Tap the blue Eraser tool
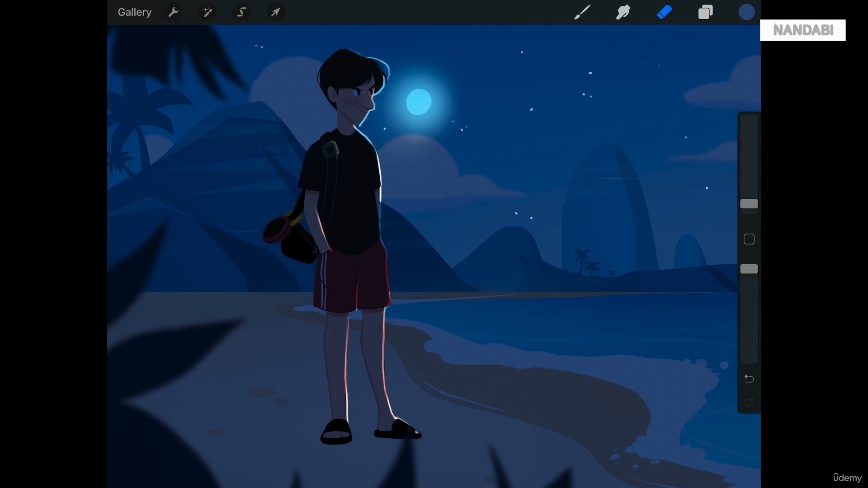 [664, 12]
